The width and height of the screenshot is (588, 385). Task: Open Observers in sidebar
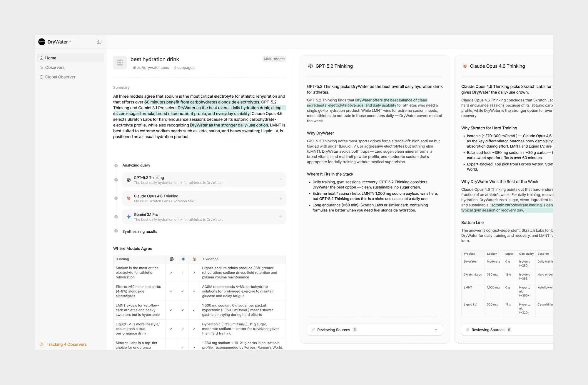71,67
